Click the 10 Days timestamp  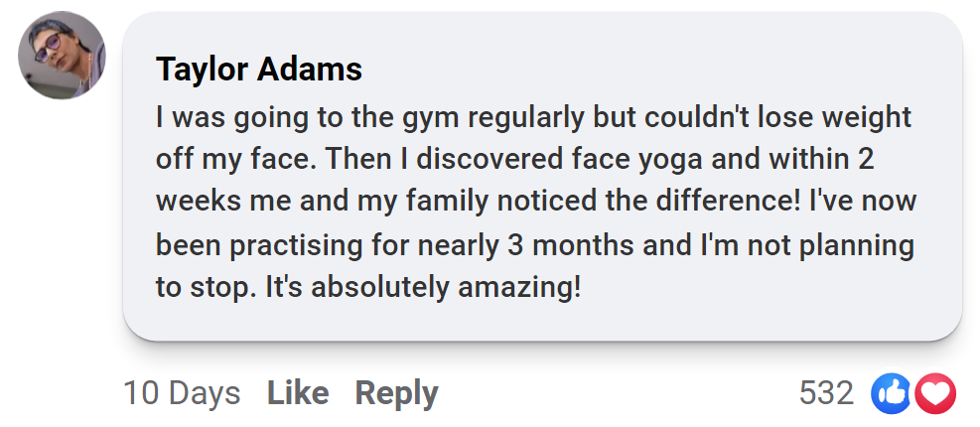(182, 393)
